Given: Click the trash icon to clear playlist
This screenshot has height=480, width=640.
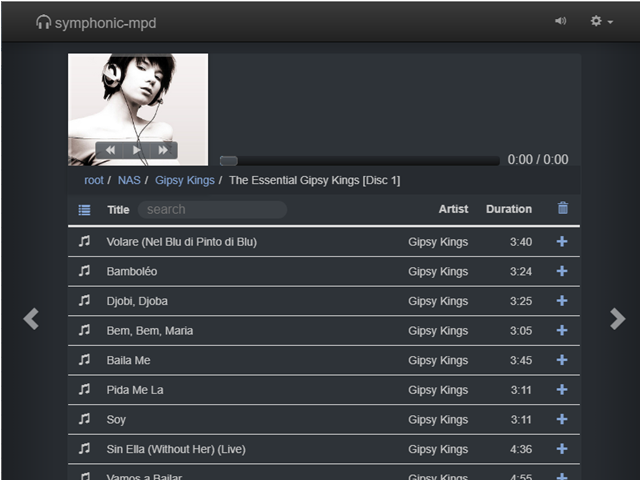Looking at the screenshot, I should [563, 208].
